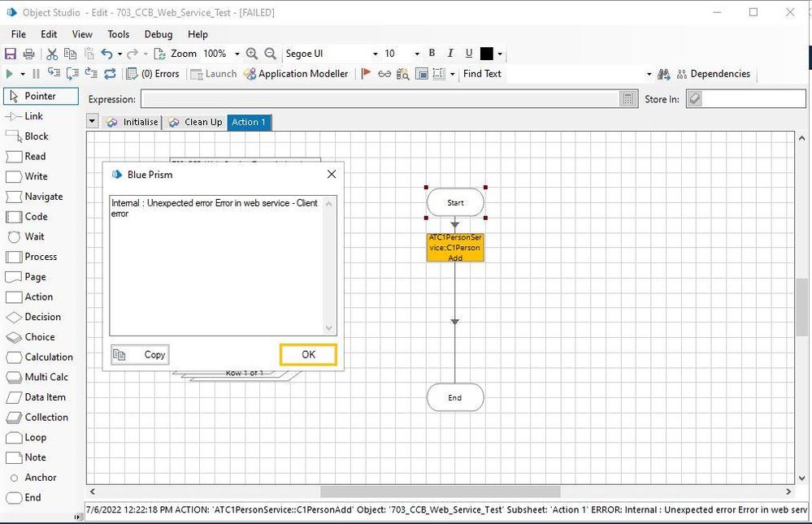Select the Block stage tool
Image resolution: width=812 pixels, height=524 pixels.
(27, 136)
